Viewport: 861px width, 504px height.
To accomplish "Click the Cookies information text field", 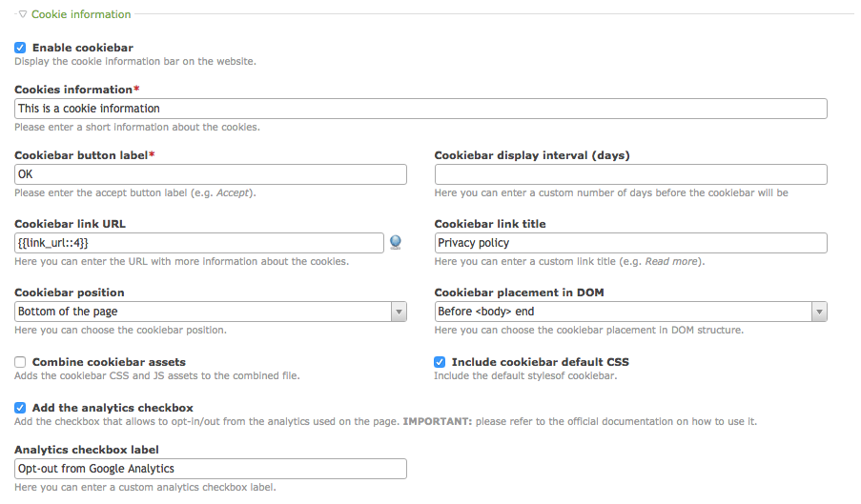I will pos(420,109).
